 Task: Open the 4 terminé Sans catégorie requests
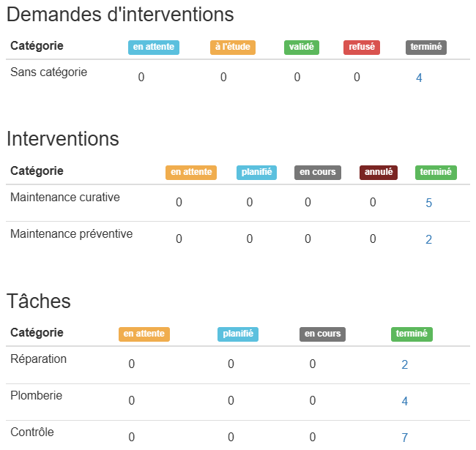pos(419,78)
